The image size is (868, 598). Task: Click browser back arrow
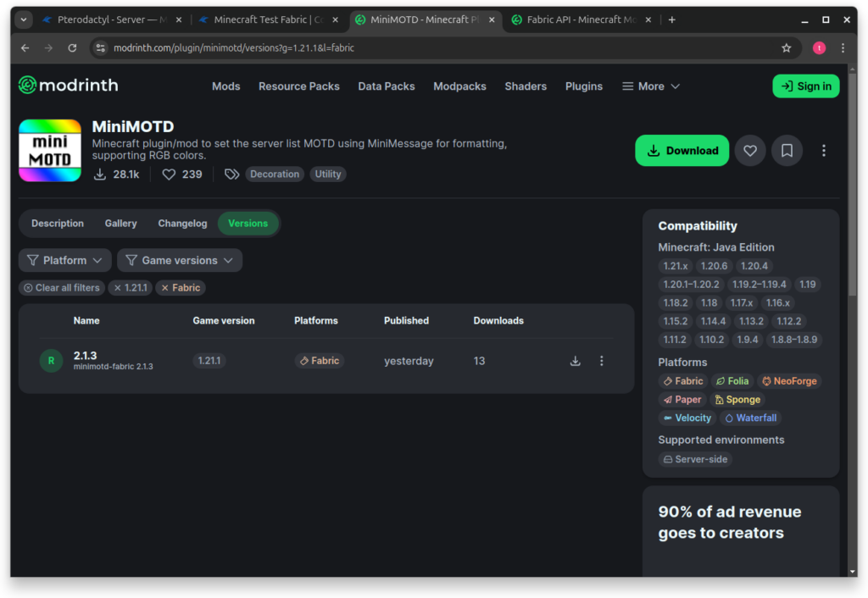click(x=25, y=48)
